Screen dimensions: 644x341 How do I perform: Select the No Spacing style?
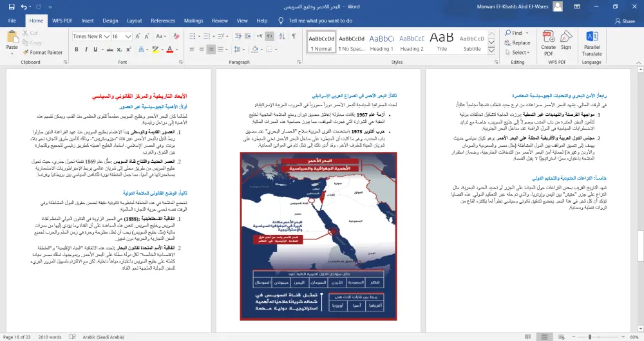pos(351,42)
